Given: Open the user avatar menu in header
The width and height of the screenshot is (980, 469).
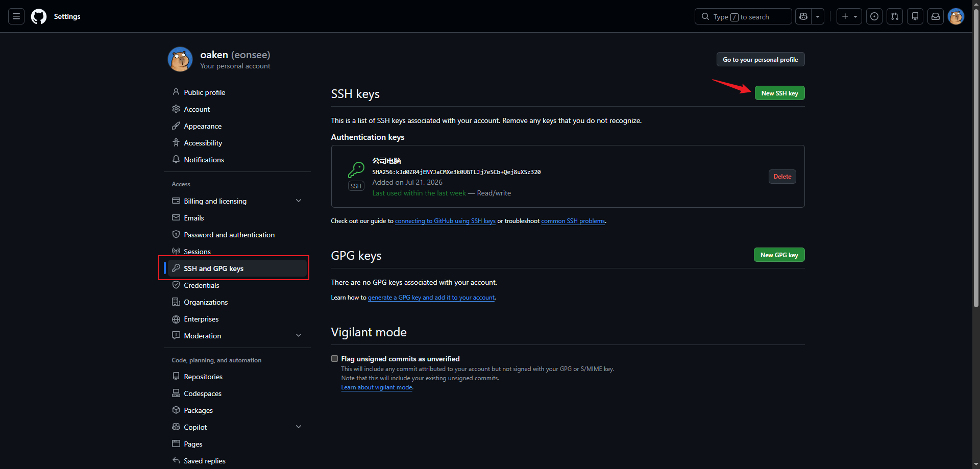Looking at the screenshot, I should 956,16.
